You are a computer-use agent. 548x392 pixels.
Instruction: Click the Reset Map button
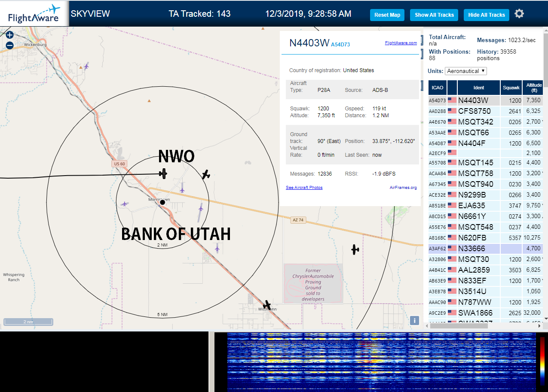[387, 15]
